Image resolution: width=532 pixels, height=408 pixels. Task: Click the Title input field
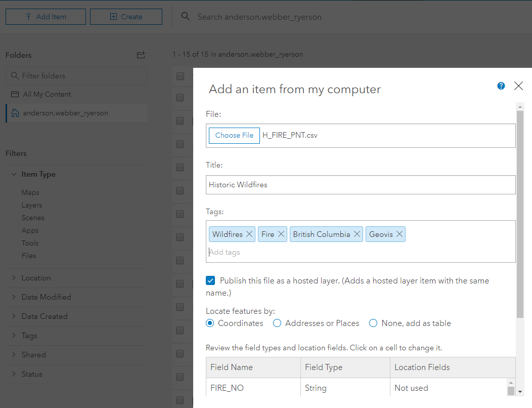[361, 185]
